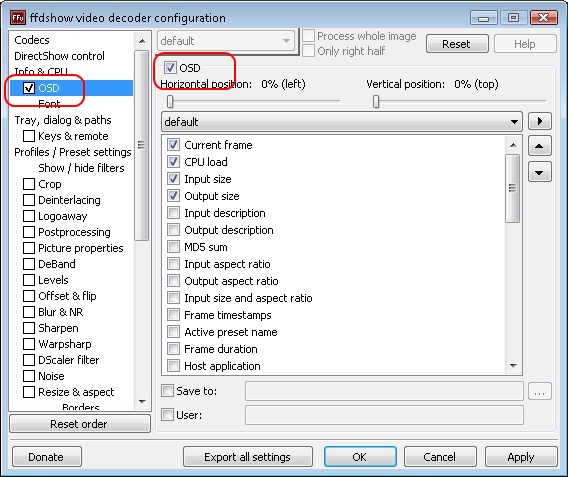Open the Font subsection under OSD

pos(49,104)
